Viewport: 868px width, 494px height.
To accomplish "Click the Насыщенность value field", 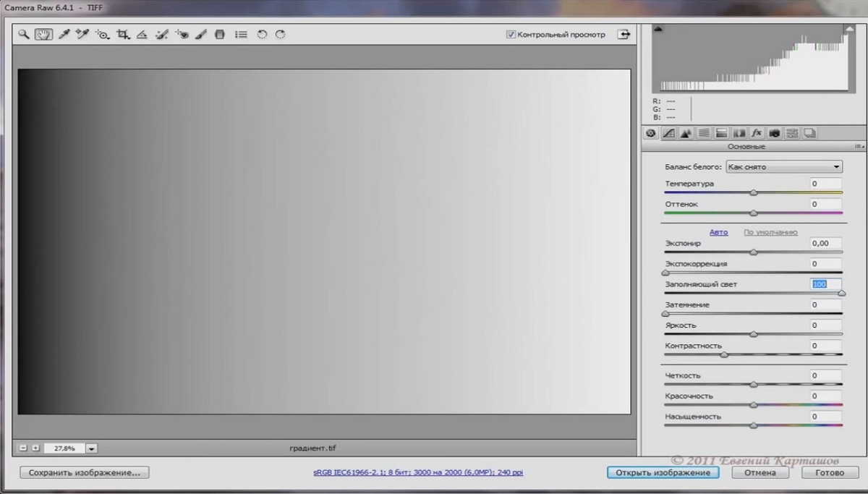I will click(x=825, y=417).
